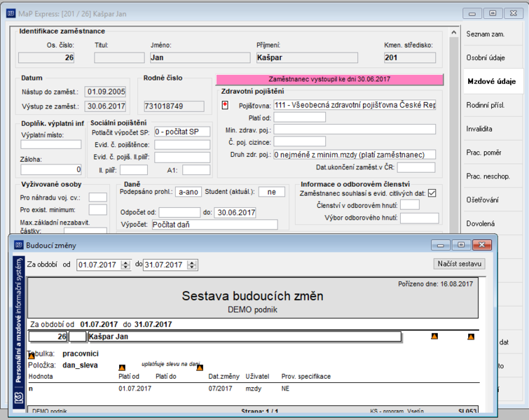Click the stepper arrows on the 'od' date field

pyautogui.click(x=125, y=265)
